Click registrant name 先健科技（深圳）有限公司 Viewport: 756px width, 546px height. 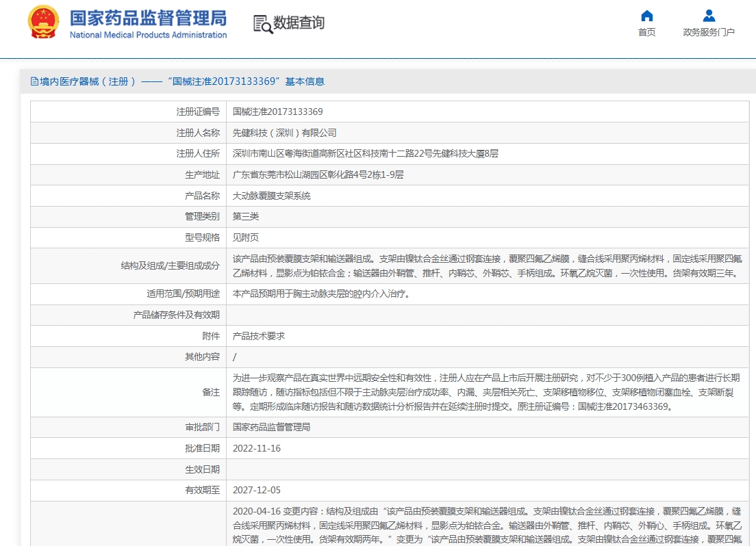284,133
